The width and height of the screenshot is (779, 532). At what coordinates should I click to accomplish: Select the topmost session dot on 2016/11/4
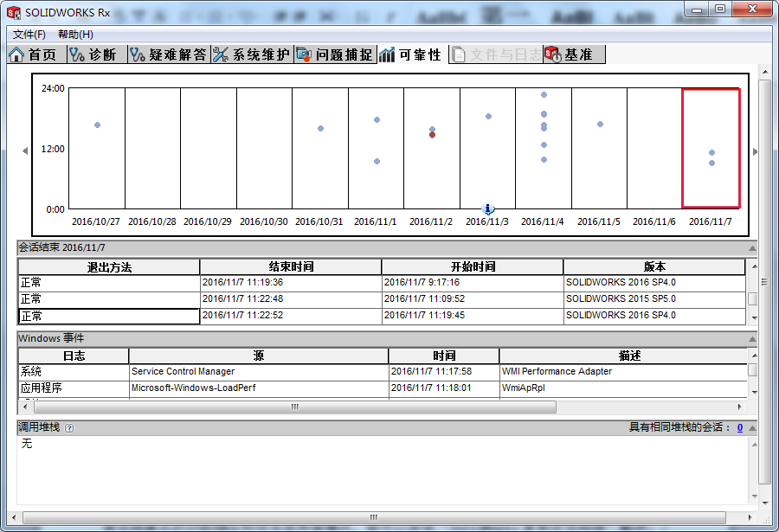[544, 95]
